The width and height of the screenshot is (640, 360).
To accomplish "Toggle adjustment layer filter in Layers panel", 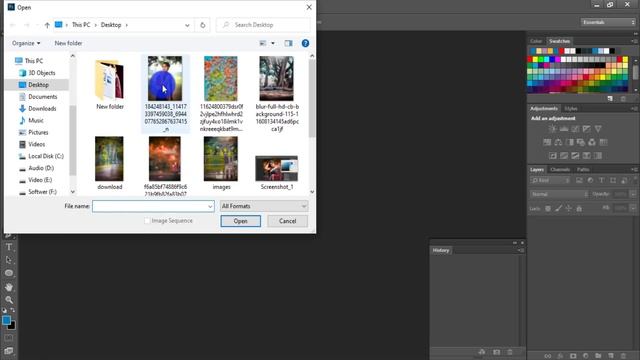I will [x=590, y=180].
